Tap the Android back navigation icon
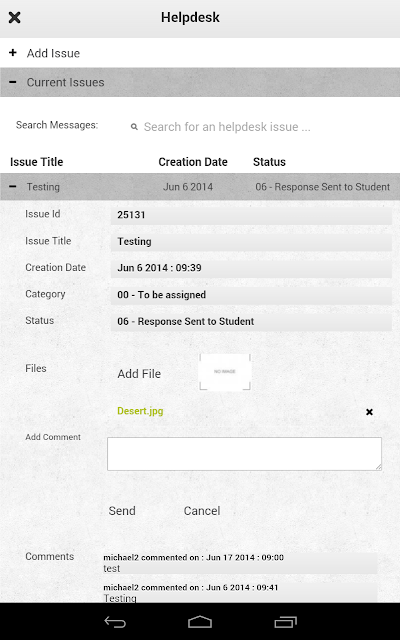Viewport: 400px width, 640px height. coord(115,622)
